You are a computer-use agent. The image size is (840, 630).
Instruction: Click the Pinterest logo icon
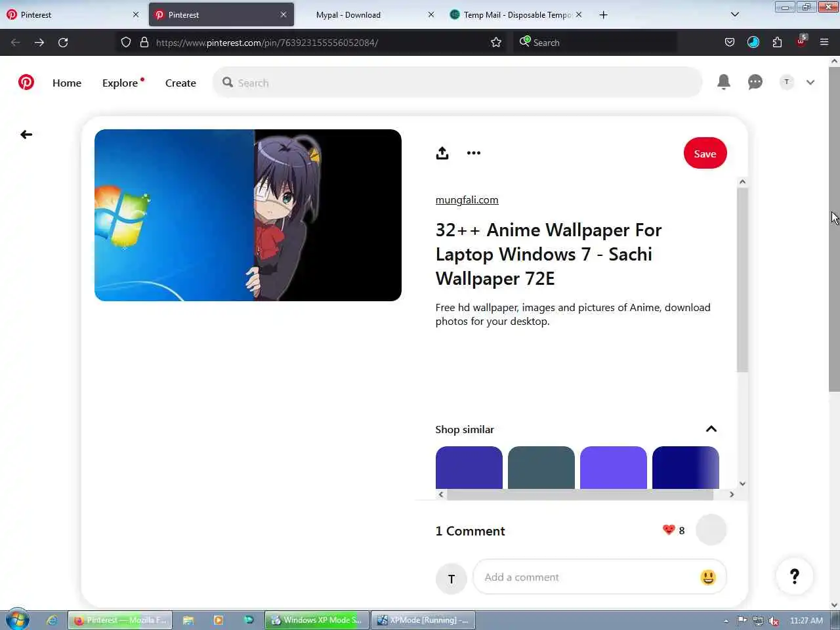coord(26,82)
